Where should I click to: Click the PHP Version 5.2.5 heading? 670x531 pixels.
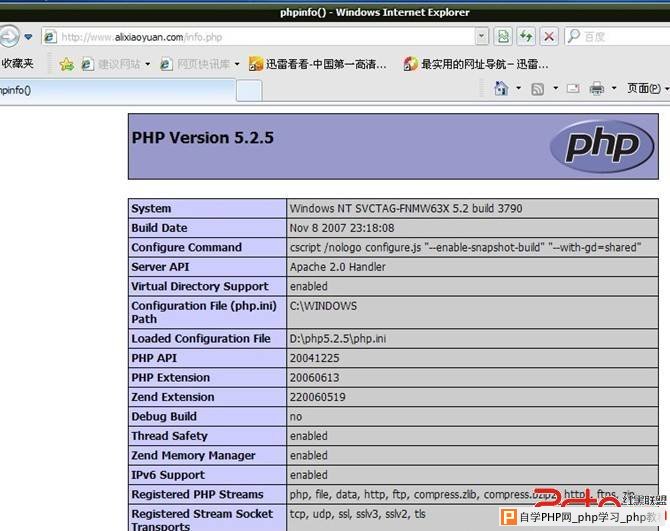pos(203,138)
